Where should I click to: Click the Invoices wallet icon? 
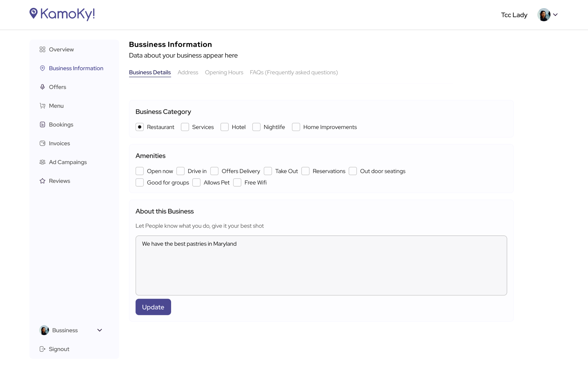pyautogui.click(x=42, y=143)
